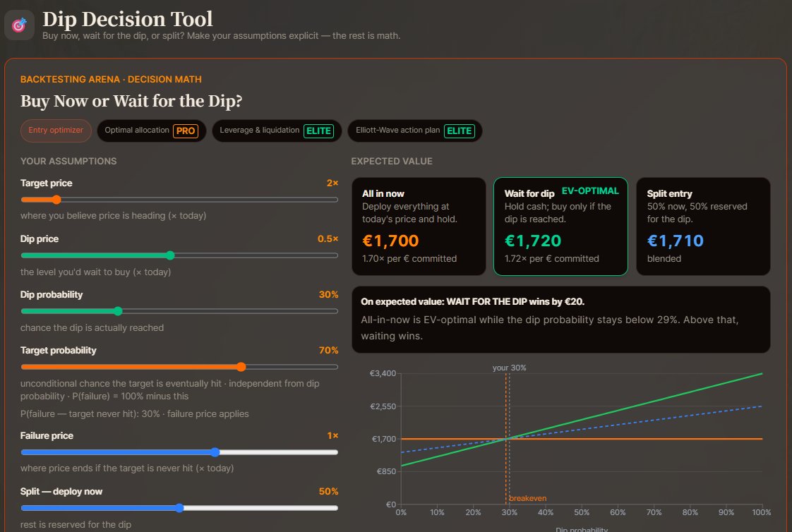Screen dimensions: 792x532
Task: Open the Leverage & liquidation tab
Action: pos(277,131)
